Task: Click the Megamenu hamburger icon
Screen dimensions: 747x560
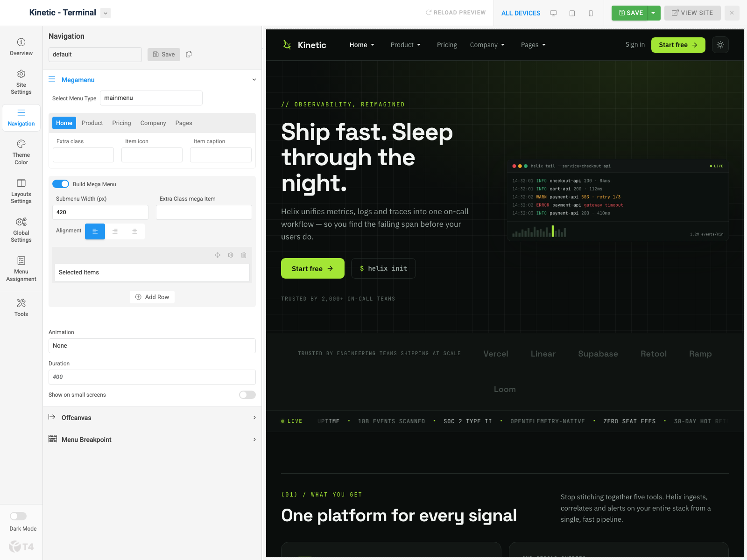Action: pos(52,79)
